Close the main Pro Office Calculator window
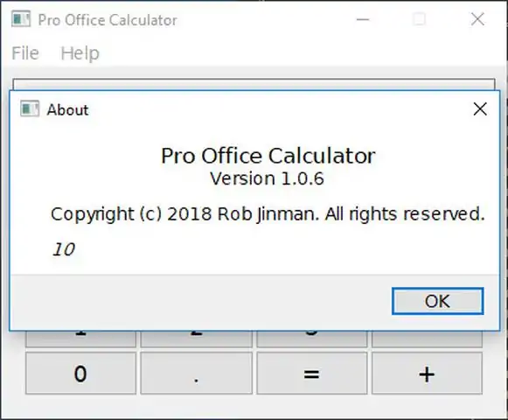Screen dimensions: 508x420 point(477,19)
